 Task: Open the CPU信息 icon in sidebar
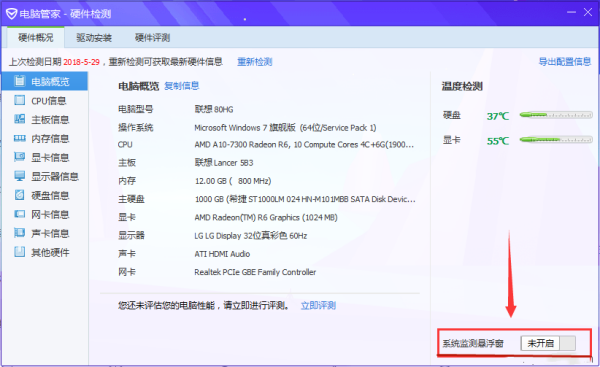20,100
